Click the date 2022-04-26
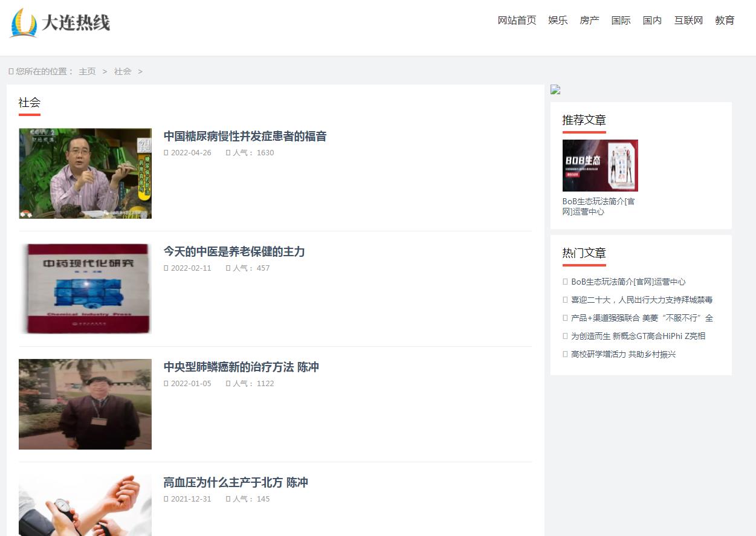The height and width of the screenshot is (536, 756). (x=191, y=153)
